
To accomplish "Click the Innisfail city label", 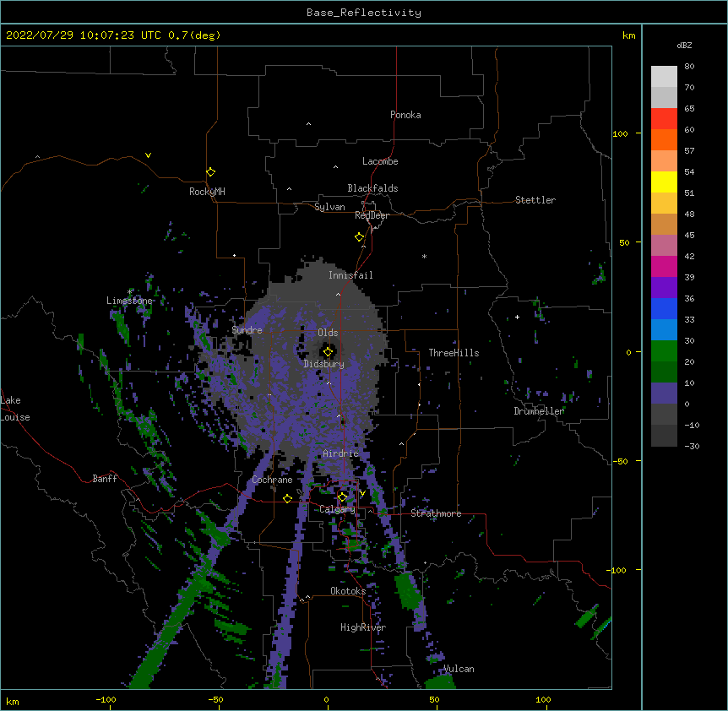I will pyautogui.click(x=350, y=275).
